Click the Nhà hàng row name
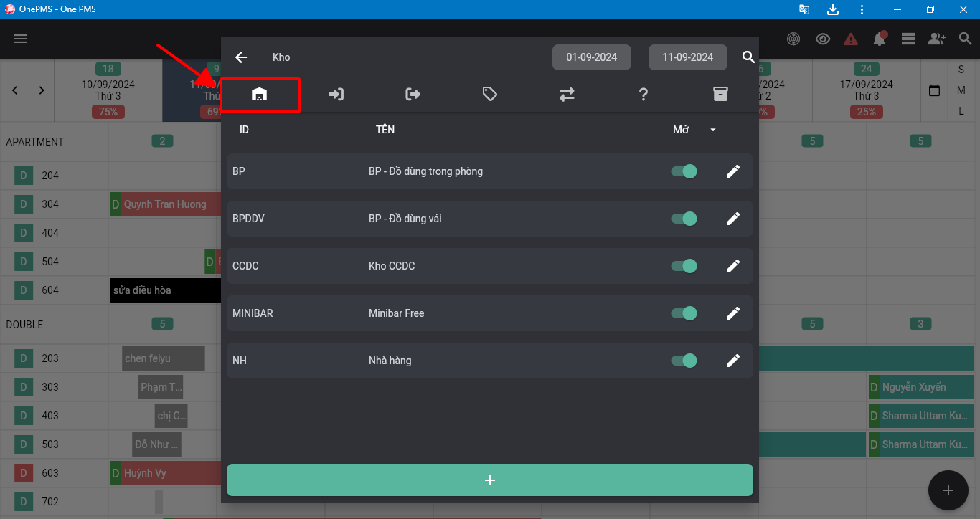980x519 pixels. pyautogui.click(x=390, y=361)
